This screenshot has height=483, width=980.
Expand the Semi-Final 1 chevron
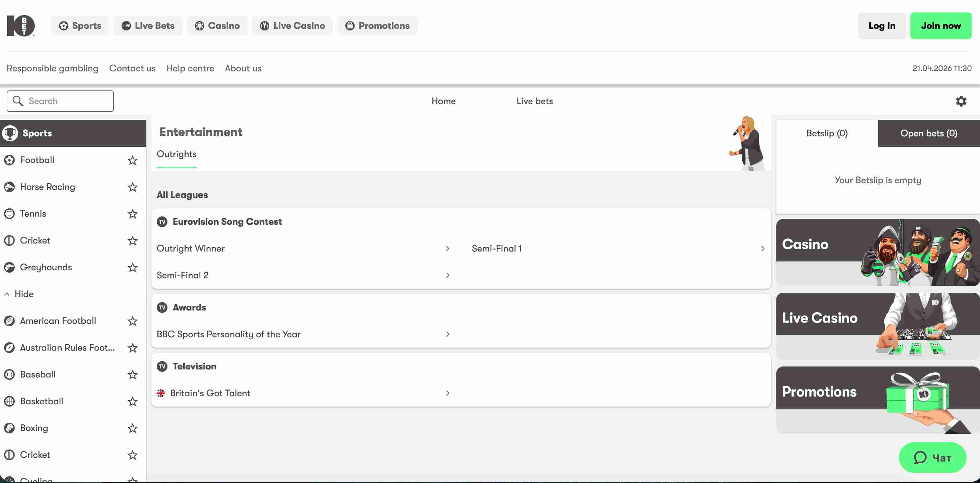[763, 249]
